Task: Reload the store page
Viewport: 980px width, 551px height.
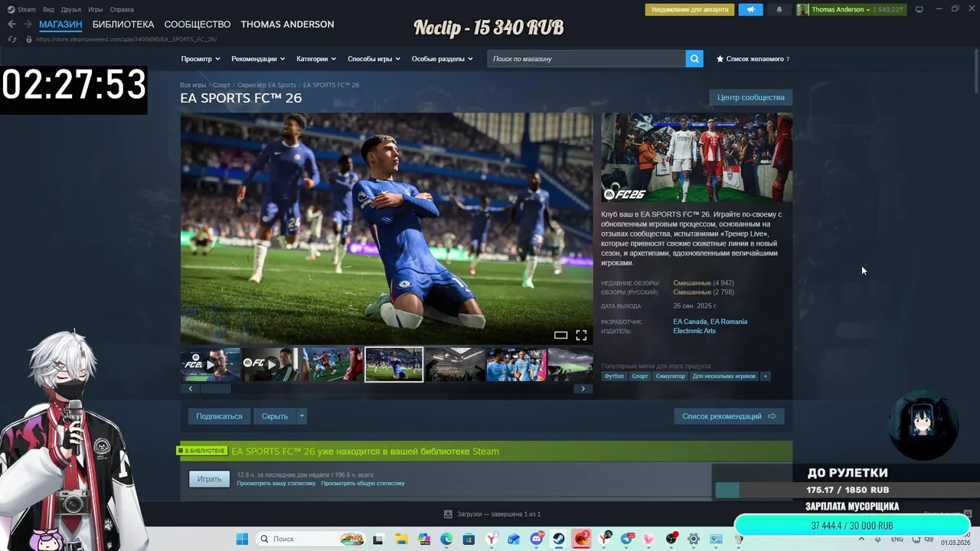Action: click(11, 39)
